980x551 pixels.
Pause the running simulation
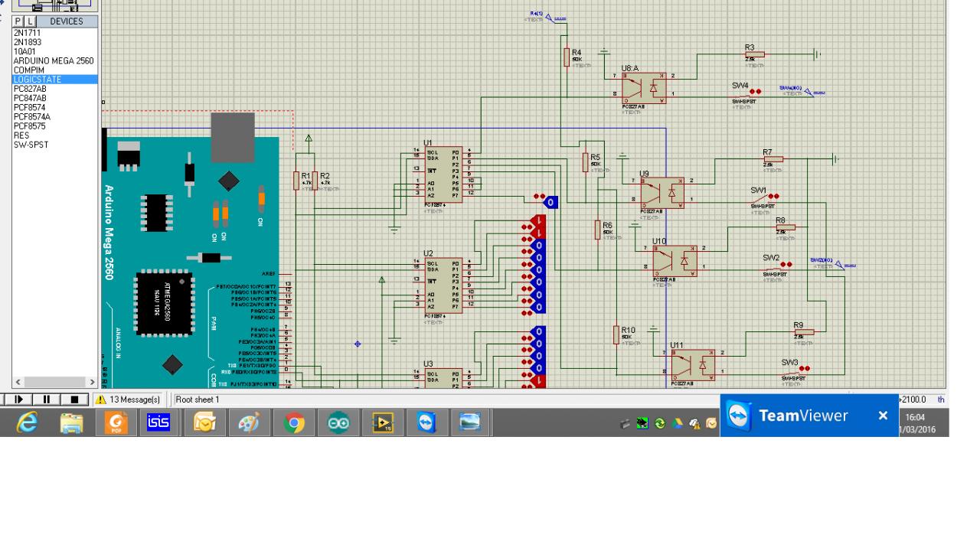click(46, 399)
